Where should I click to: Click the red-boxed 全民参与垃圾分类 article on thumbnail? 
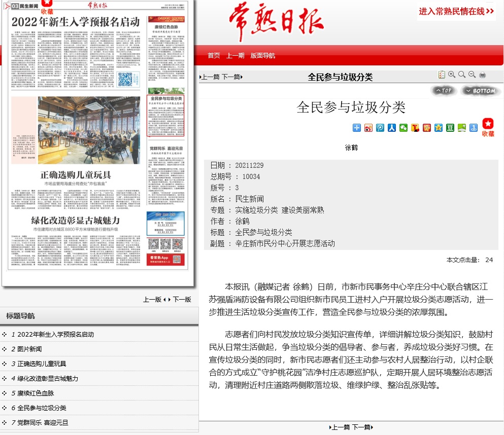(165, 115)
